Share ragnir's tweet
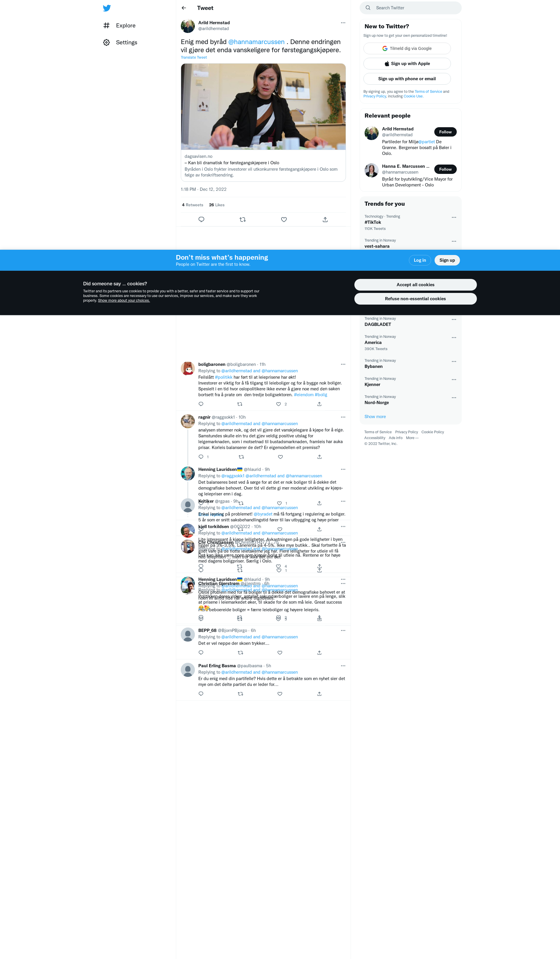560x959 pixels. pyautogui.click(x=320, y=457)
